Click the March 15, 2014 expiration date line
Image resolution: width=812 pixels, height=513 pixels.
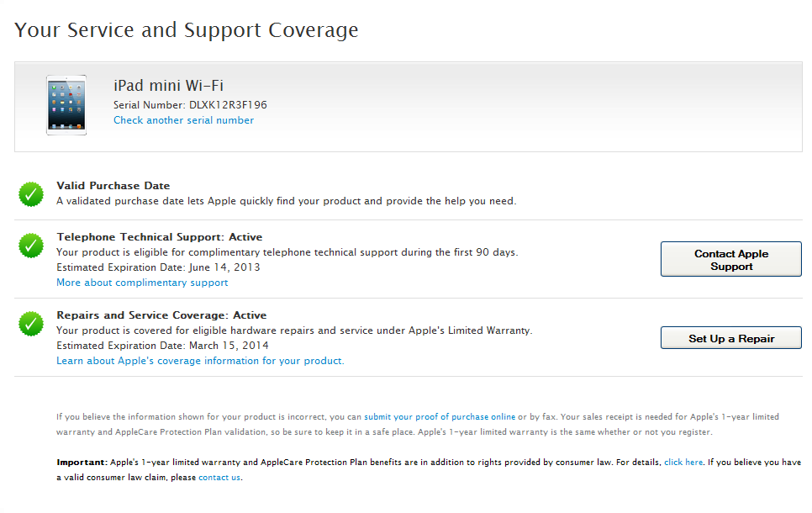coord(162,346)
